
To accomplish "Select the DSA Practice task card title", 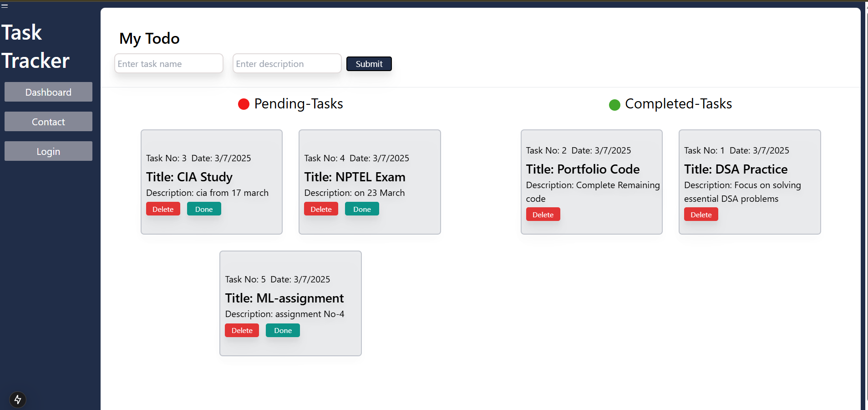I will 736,169.
